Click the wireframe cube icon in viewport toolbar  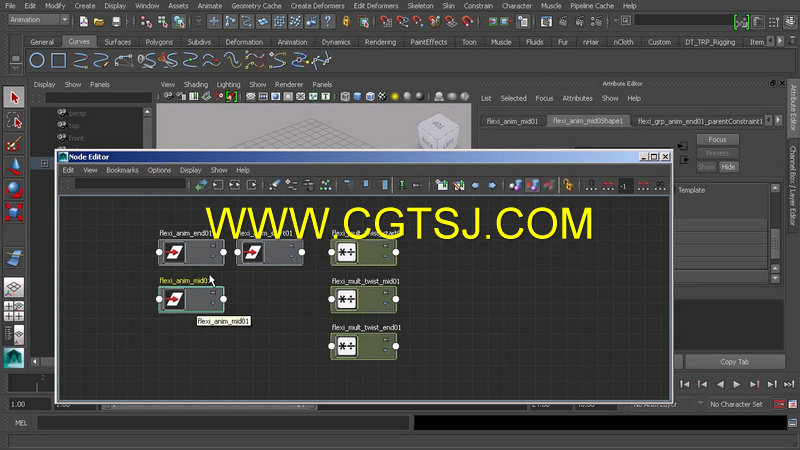click(x=345, y=96)
